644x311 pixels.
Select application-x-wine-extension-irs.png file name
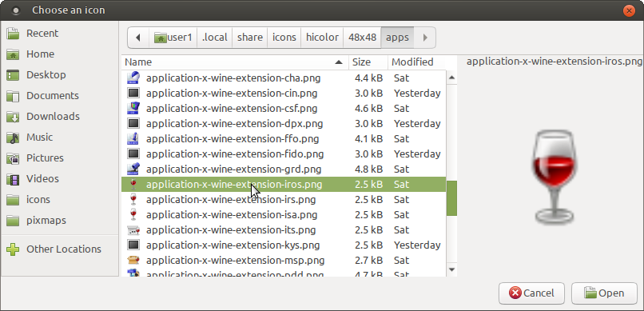click(x=231, y=199)
